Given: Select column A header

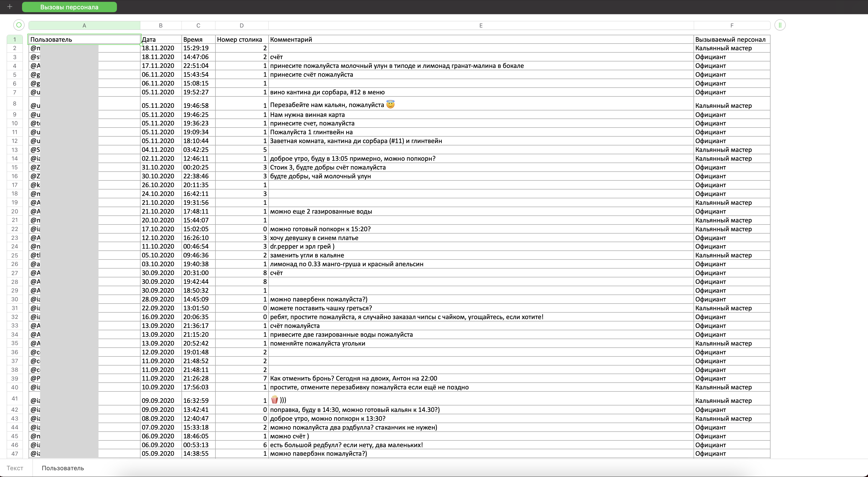Looking at the screenshot, I should coord(84,25).
